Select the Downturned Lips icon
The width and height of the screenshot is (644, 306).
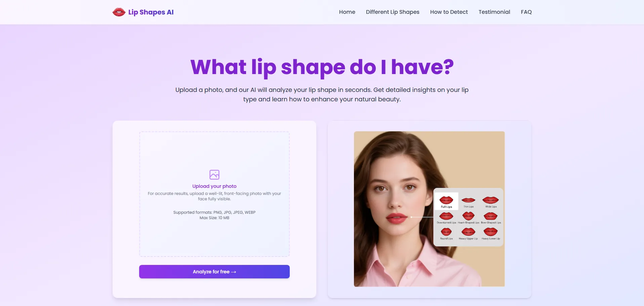tap(446, 216)
